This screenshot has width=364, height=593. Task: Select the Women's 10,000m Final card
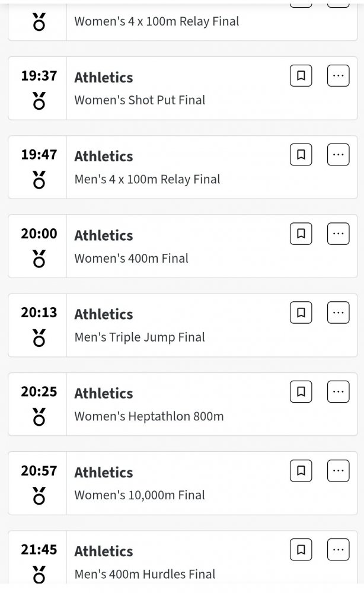183,483
